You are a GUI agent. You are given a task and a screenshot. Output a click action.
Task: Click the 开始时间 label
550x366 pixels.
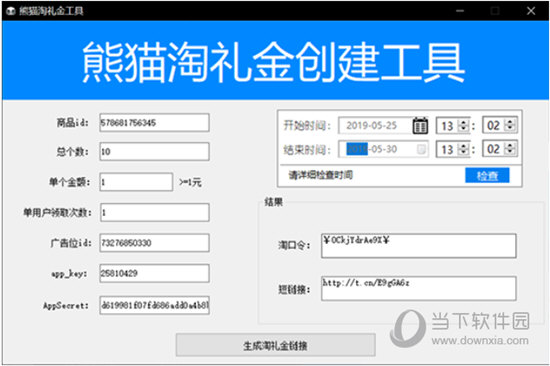click(x=307, y=125)
